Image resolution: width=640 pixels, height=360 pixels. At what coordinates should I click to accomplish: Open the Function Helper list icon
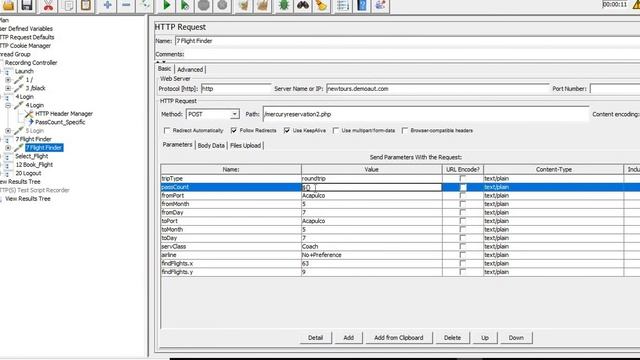(x=343, y=5)
